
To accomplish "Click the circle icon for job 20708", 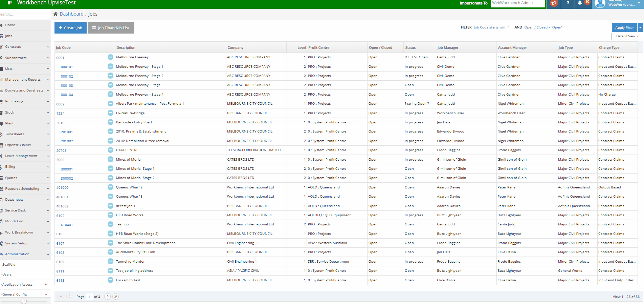I will [x=110, y=150].
